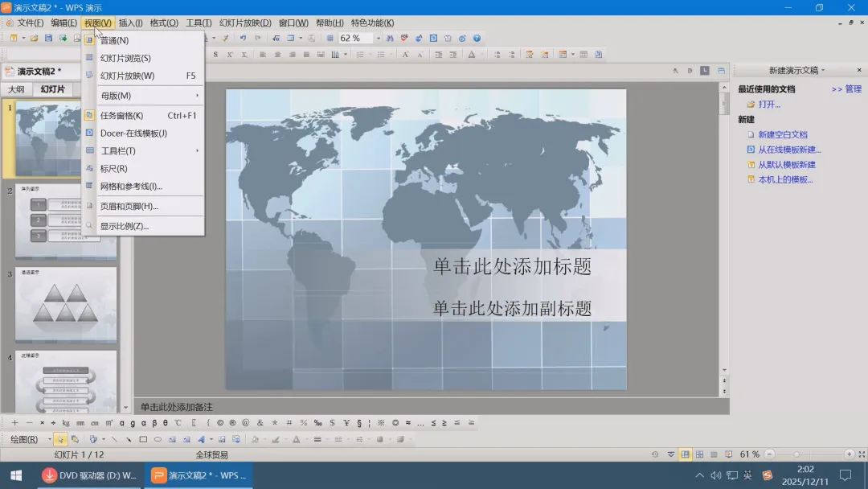Switch to the Outline tab
This screenshot has width=868, height=489.
coord(16,89)
